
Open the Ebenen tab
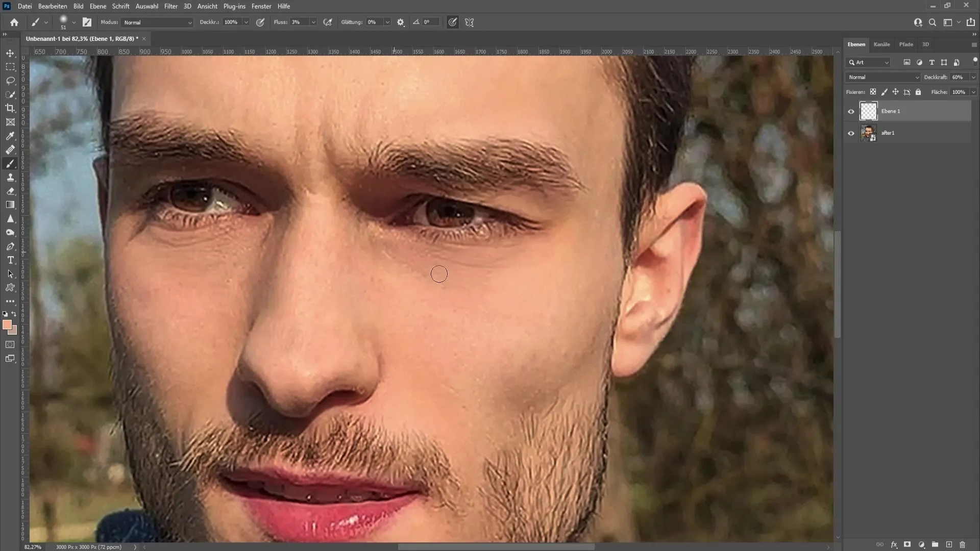point(857,44)
